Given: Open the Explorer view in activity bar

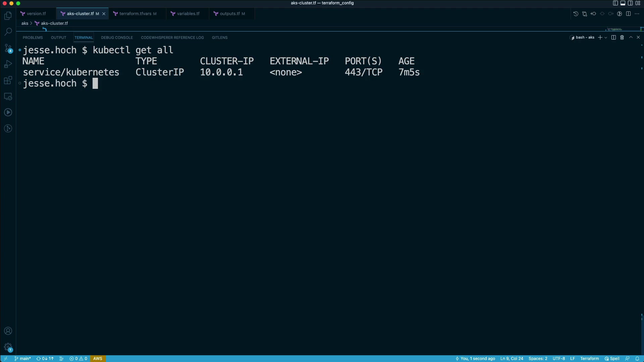Looking at the screenshot, I should (8, 16).
